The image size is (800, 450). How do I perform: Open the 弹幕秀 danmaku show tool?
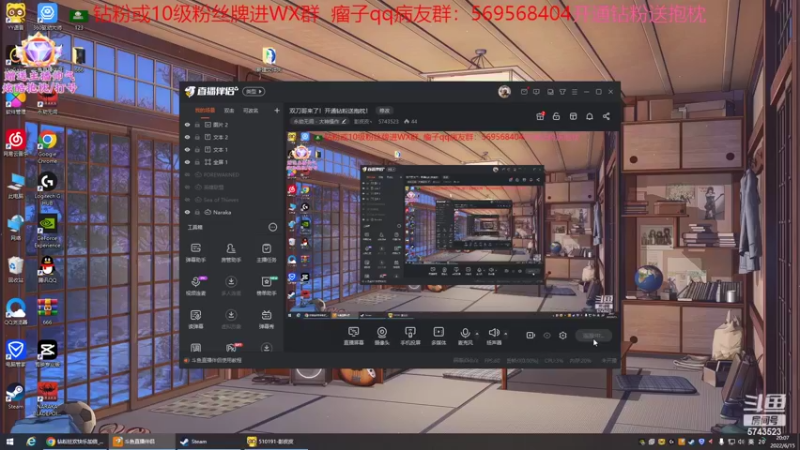point(266,318)
